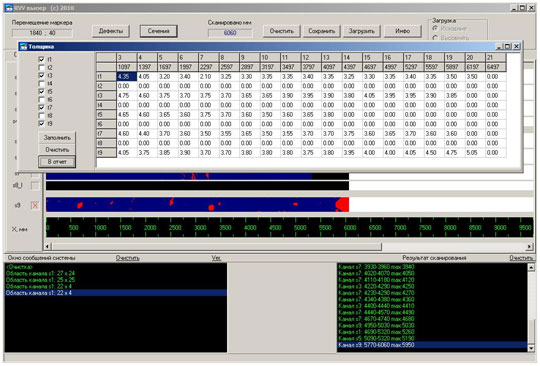Click row header t7 in the table

point(106,134)
